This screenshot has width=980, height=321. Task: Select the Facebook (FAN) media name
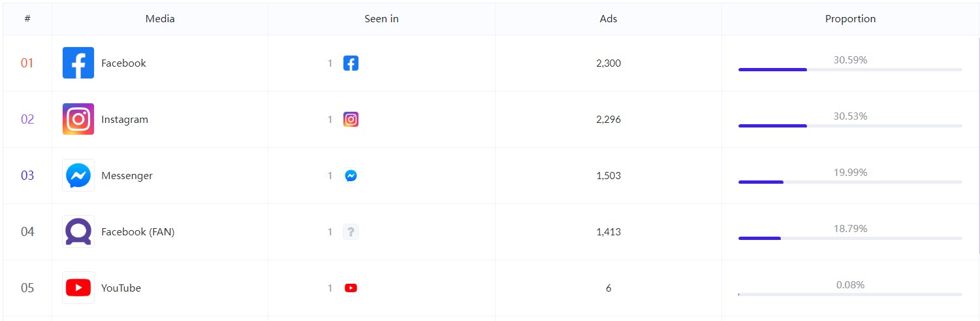tap(138, 232)
